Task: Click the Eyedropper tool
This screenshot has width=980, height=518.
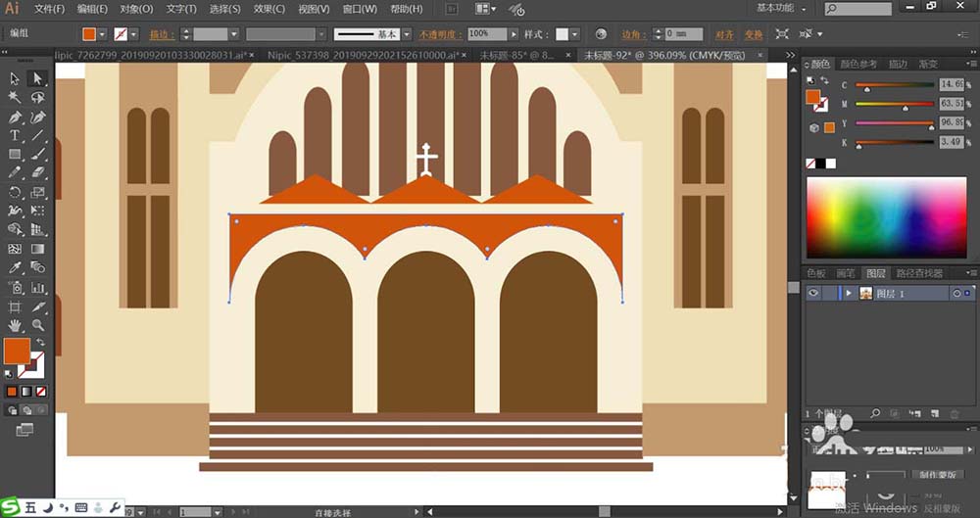Action: click(15, 267)
